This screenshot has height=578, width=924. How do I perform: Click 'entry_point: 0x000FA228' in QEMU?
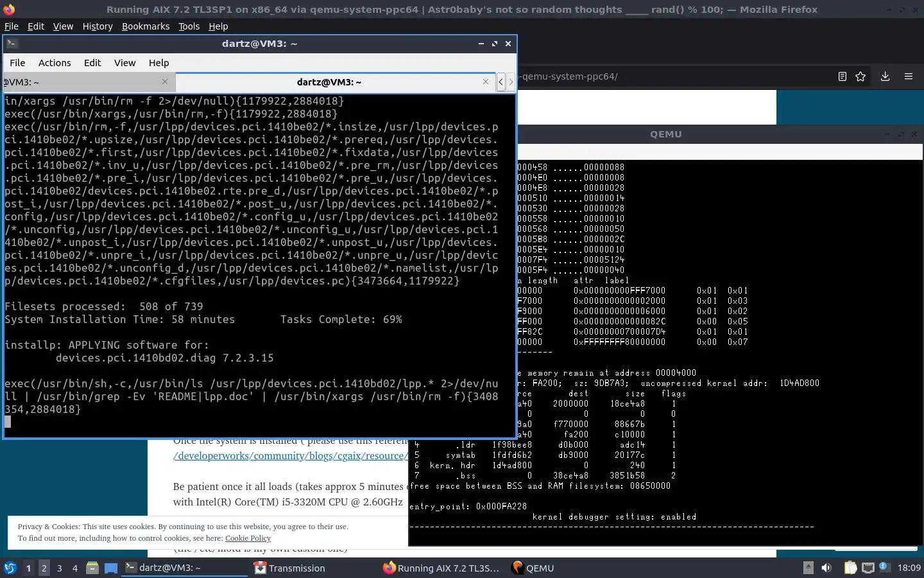click(468, 507)
